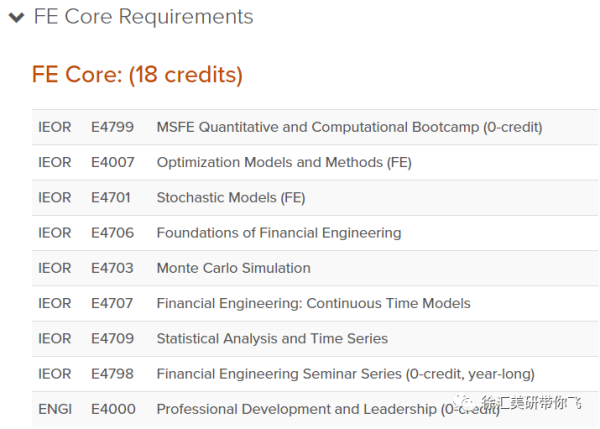The height and width of the screenshot is (429, 600).
Task: Click the WeChat watermark logo icon
Action: (463, 401)
